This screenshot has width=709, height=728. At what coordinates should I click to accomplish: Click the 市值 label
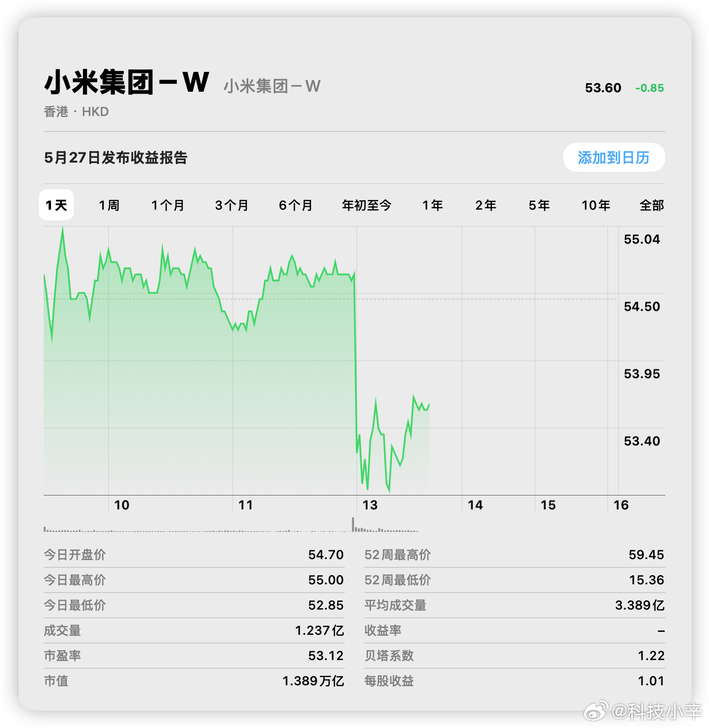click(56, 681)
